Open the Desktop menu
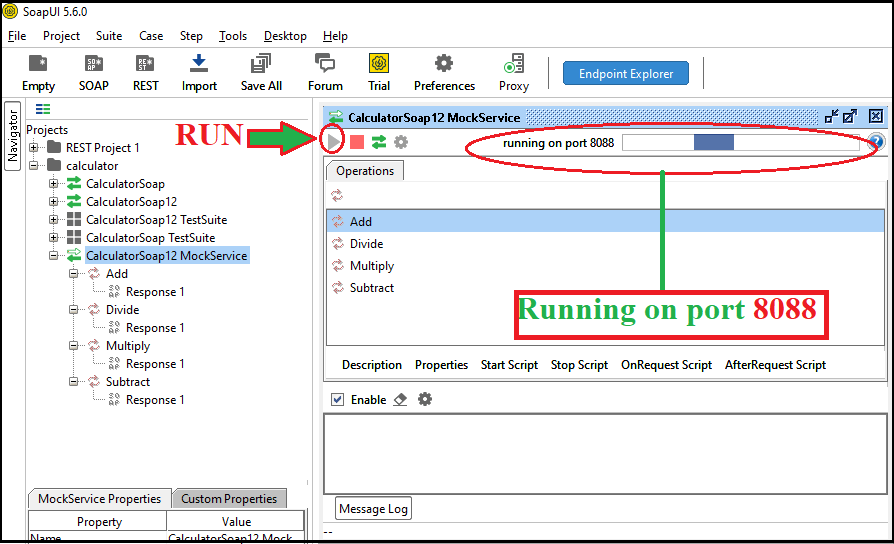Image resolution: width=894 pixels, height=544 pixels. 285,35
